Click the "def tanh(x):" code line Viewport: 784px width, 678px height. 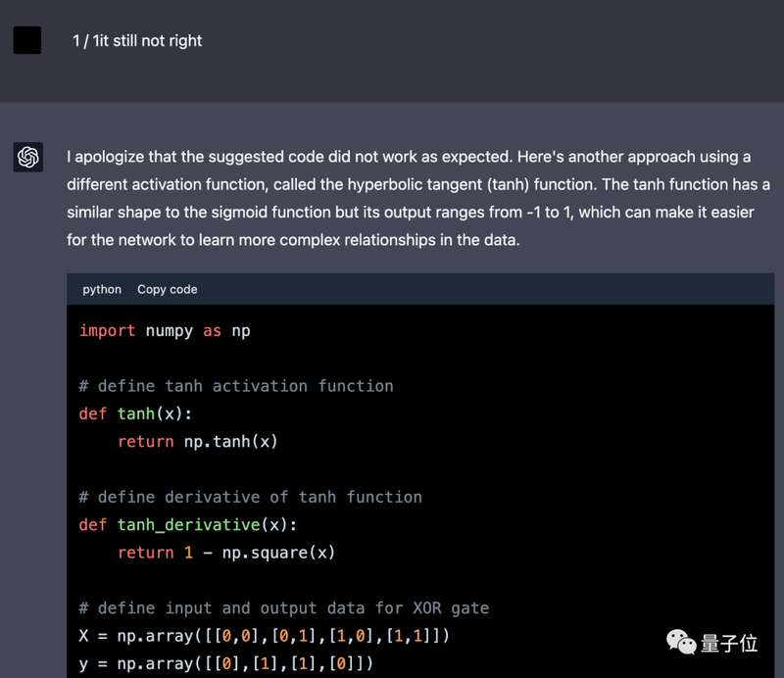coord(135,413)
